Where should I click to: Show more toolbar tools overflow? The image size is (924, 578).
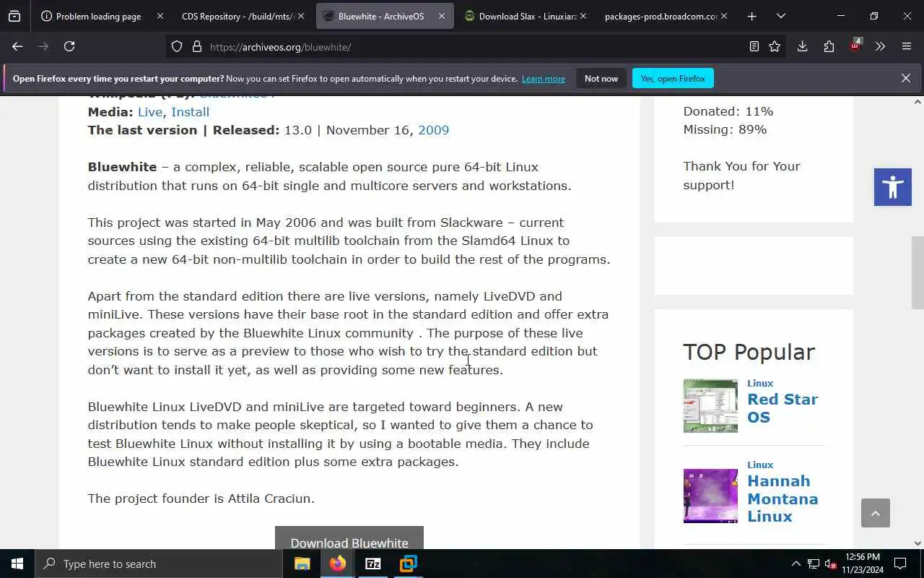tap(880, 46)
